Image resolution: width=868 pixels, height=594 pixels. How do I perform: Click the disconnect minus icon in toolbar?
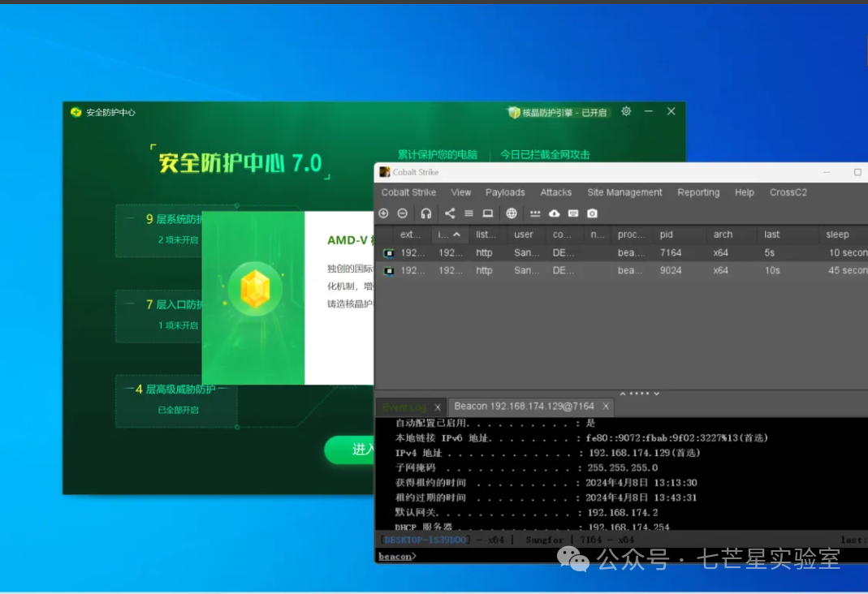click(x=403, y=213)
